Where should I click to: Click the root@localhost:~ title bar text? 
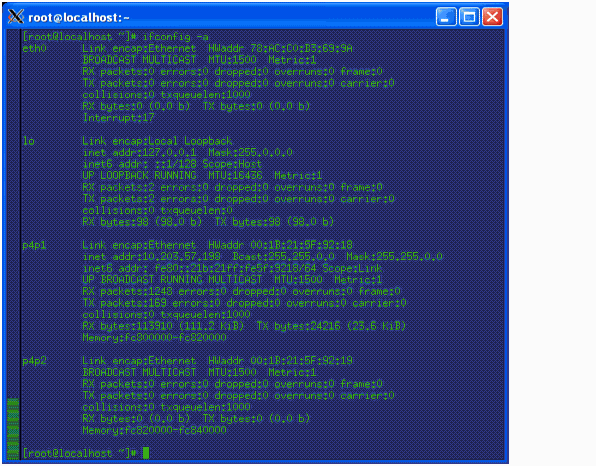(x=79, y=17)
